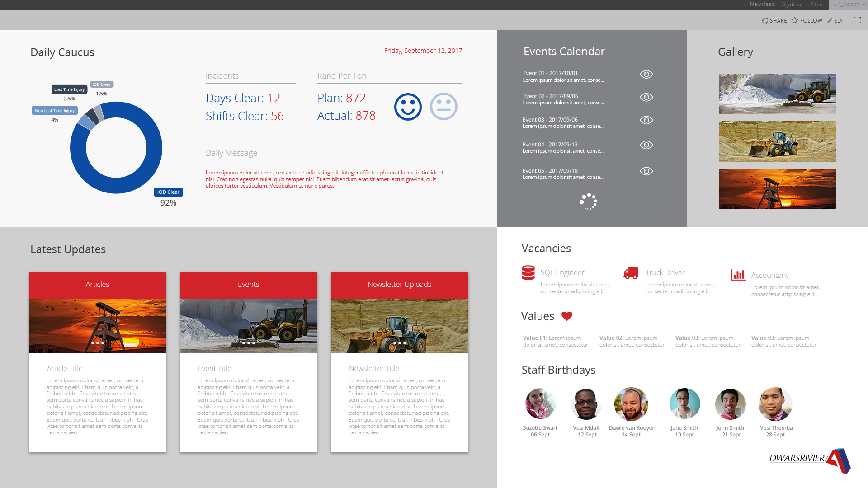Screen dimensions: 868x488
Task: Open the SP_Admin user dropdown
Action: coord(849,5)
